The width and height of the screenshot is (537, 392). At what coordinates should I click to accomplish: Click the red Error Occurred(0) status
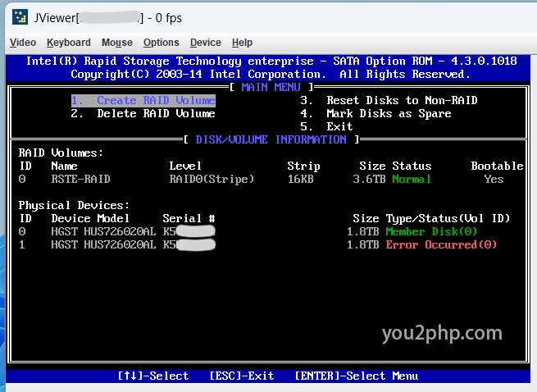click(441, 244)
